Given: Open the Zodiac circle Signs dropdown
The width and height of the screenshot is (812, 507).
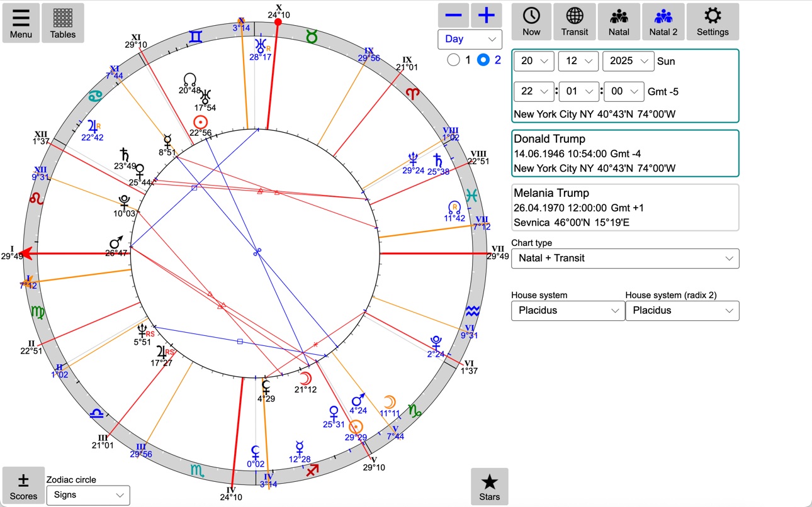Looking at the screenshot, I should tap(88, 495).
